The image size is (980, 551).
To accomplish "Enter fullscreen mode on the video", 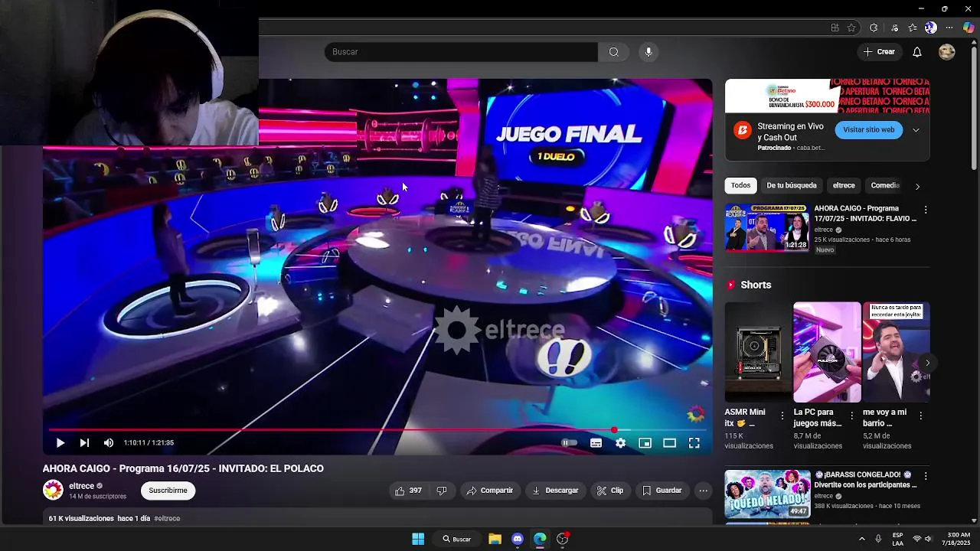I will coord(694,442).
